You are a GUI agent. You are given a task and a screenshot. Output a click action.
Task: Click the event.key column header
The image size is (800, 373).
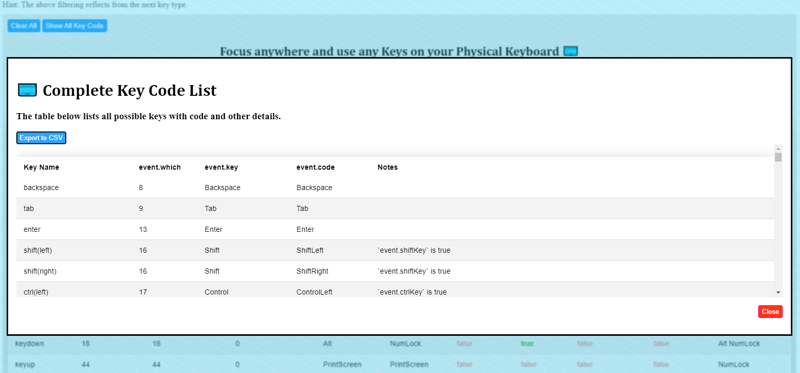[x=221, y=167]
